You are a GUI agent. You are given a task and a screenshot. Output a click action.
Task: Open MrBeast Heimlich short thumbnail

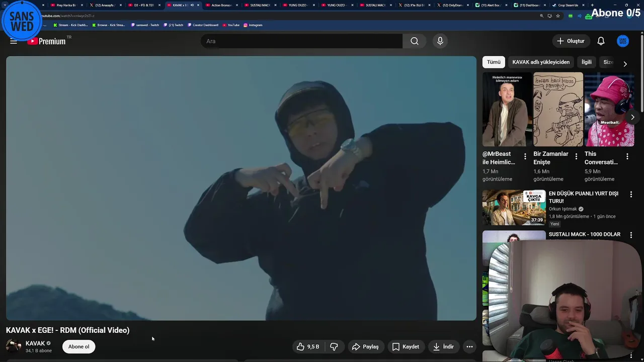coord(507,109)
